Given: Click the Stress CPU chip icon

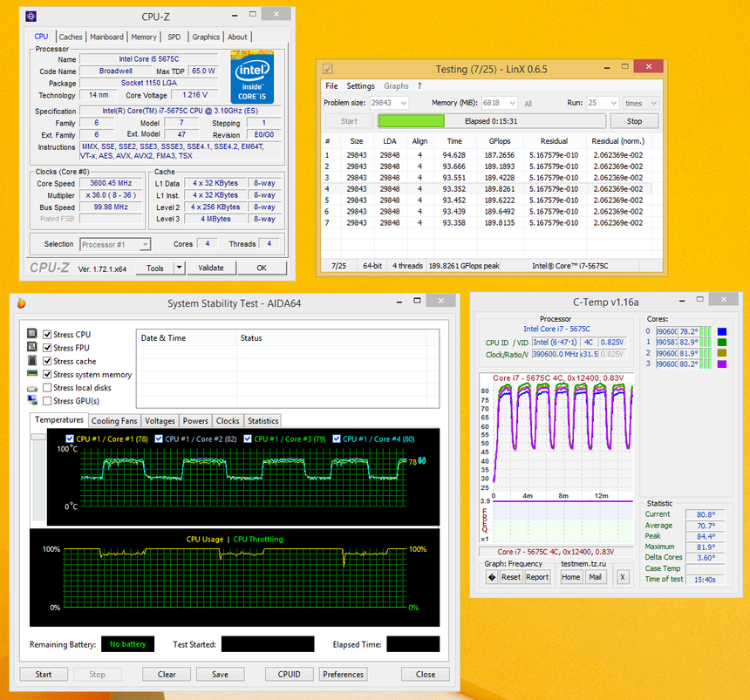Looking at the screenshot, I should point(32,335).
